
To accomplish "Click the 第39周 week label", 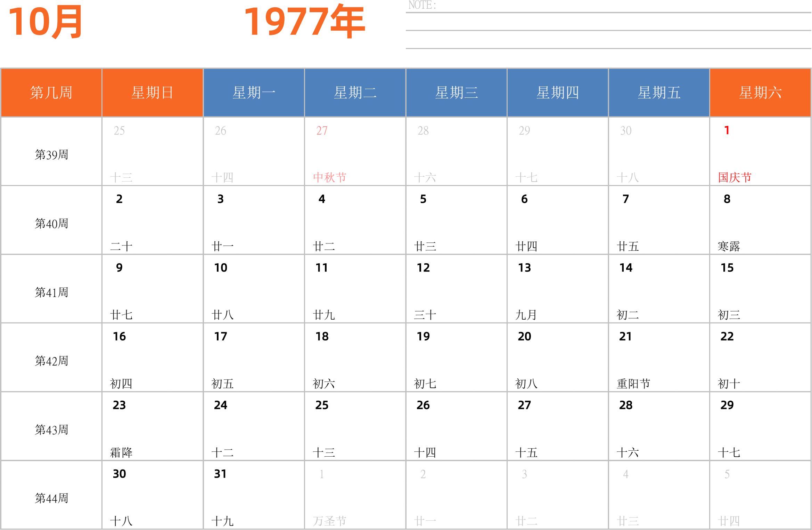I will (51, 155).
